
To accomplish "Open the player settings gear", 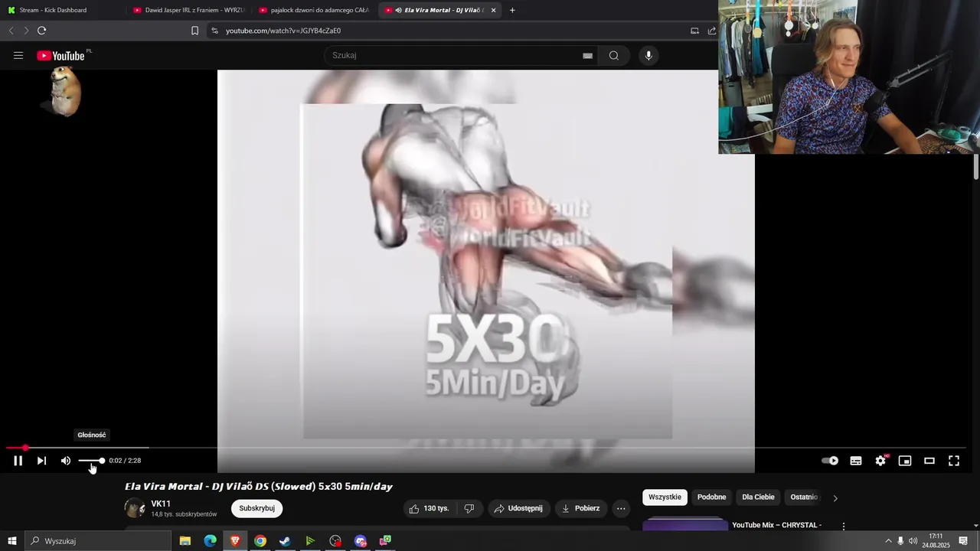I will coord(880,461).
